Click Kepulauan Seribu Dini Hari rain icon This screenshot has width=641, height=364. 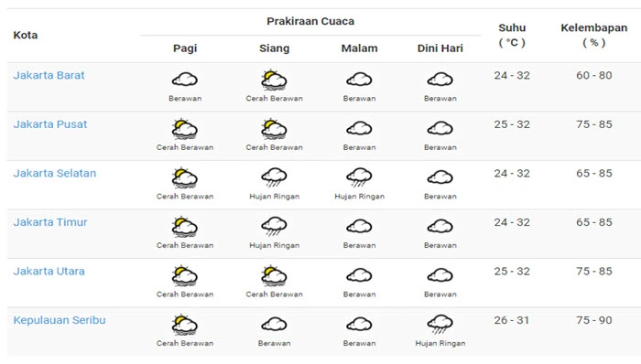click(440, 325)
